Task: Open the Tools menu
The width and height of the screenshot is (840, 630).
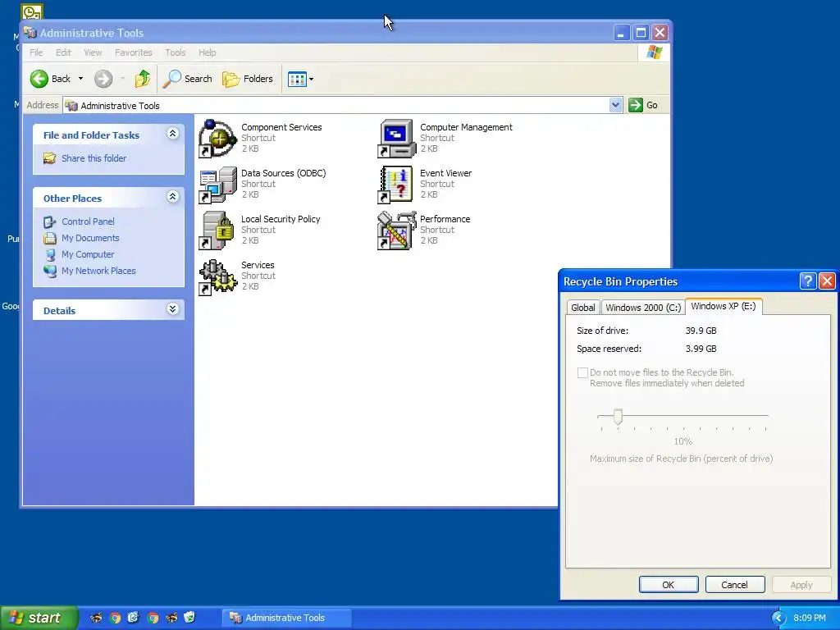Action: click(176, 52)
